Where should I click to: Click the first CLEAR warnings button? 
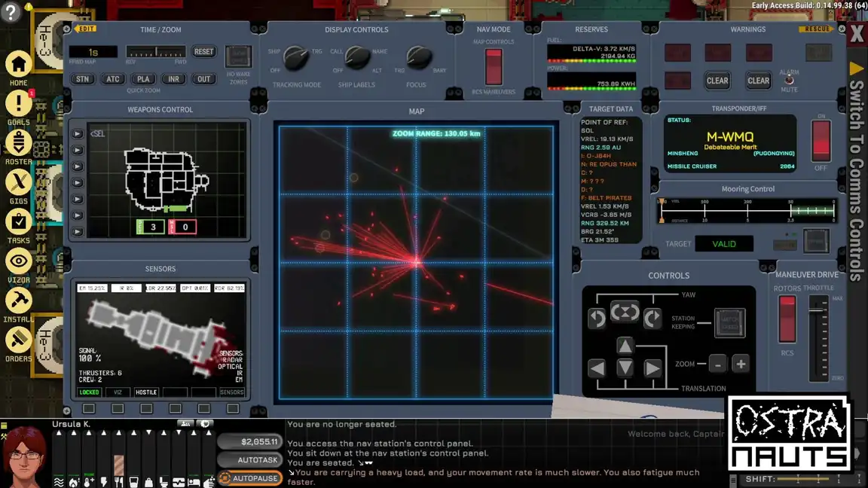pyautogui.click(x=717, y=81)
